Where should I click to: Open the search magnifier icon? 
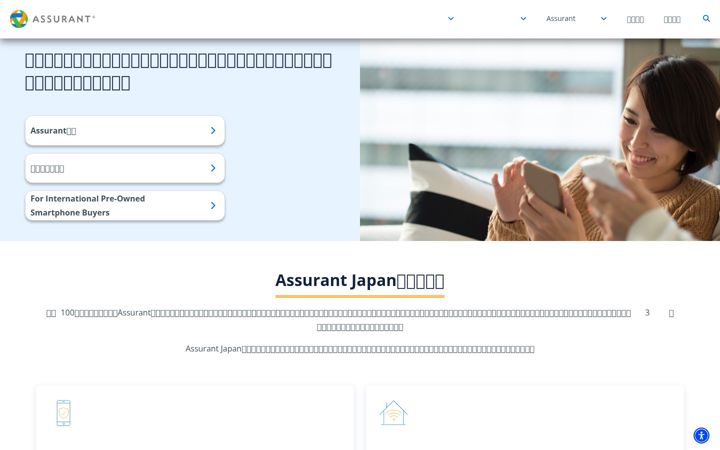(x=706, y=18)
